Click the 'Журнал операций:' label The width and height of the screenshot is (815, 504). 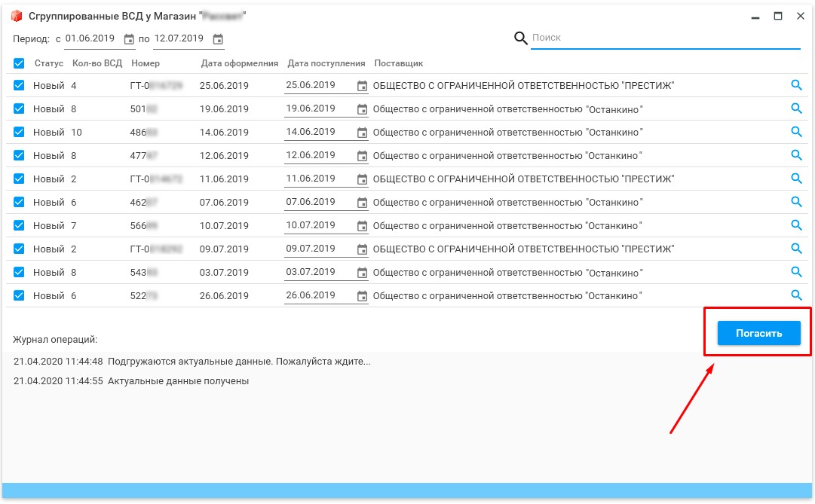(x=55, y=340)
